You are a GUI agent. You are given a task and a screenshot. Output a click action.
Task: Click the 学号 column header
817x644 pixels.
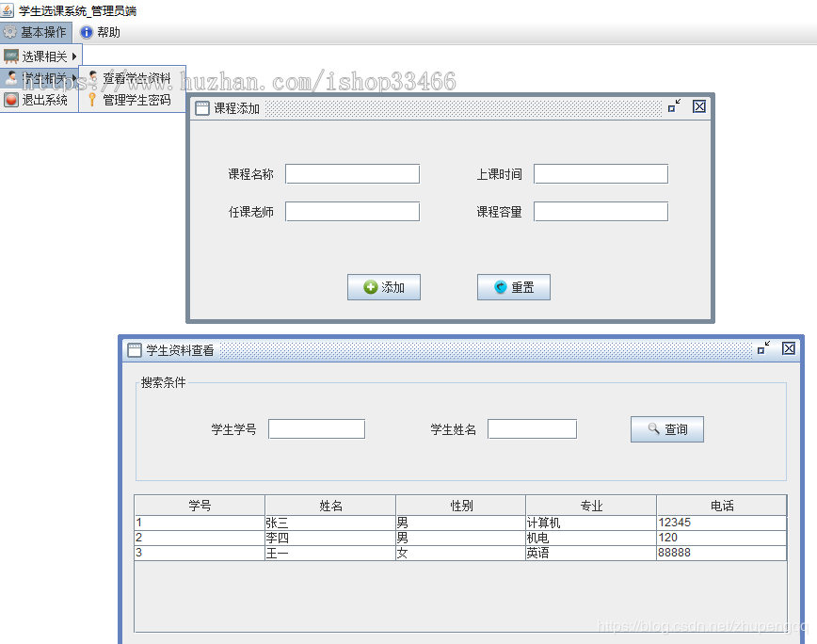[x=200, y=506]
